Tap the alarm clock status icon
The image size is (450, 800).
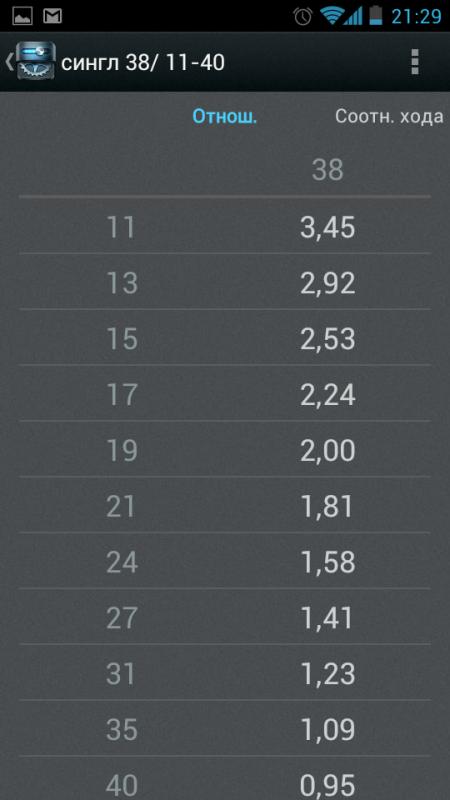[x=303, y=16]
